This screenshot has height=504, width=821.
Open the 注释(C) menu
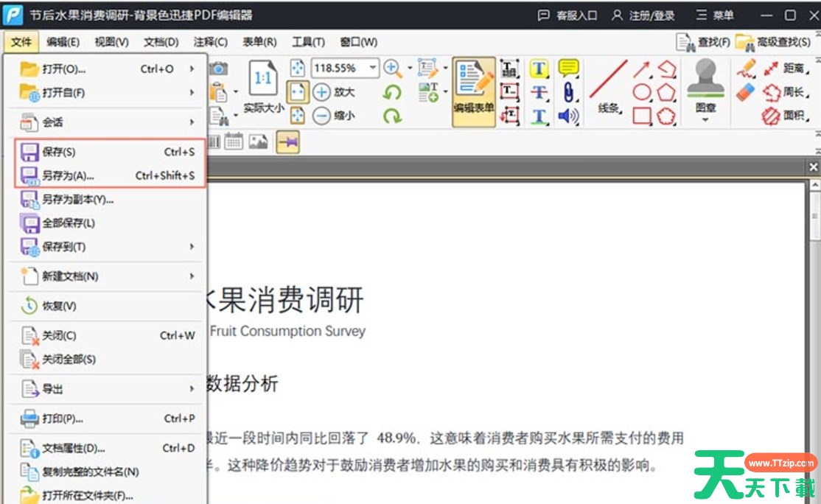pyautogui.click(x=211, y=42)
